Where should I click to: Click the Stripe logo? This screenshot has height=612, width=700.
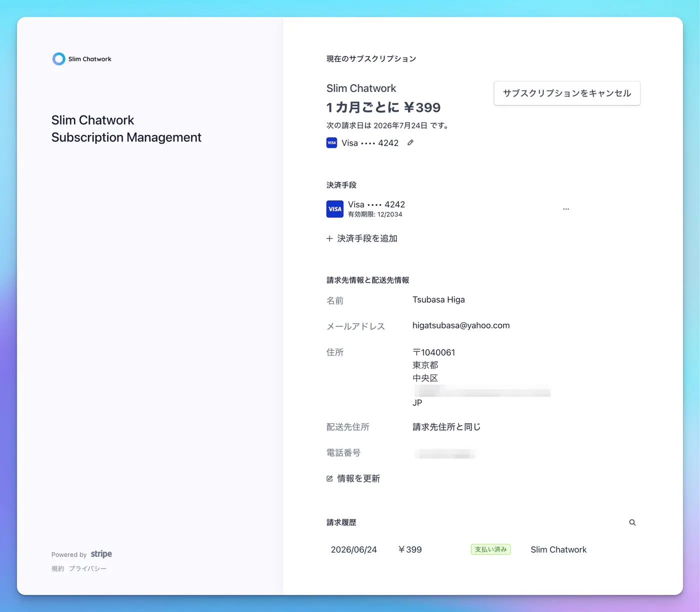(101, 554)
